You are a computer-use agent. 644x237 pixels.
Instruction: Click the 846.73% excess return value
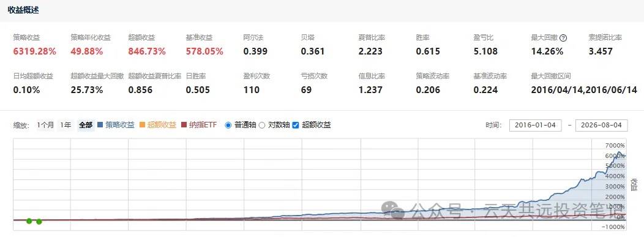(147, 51)
